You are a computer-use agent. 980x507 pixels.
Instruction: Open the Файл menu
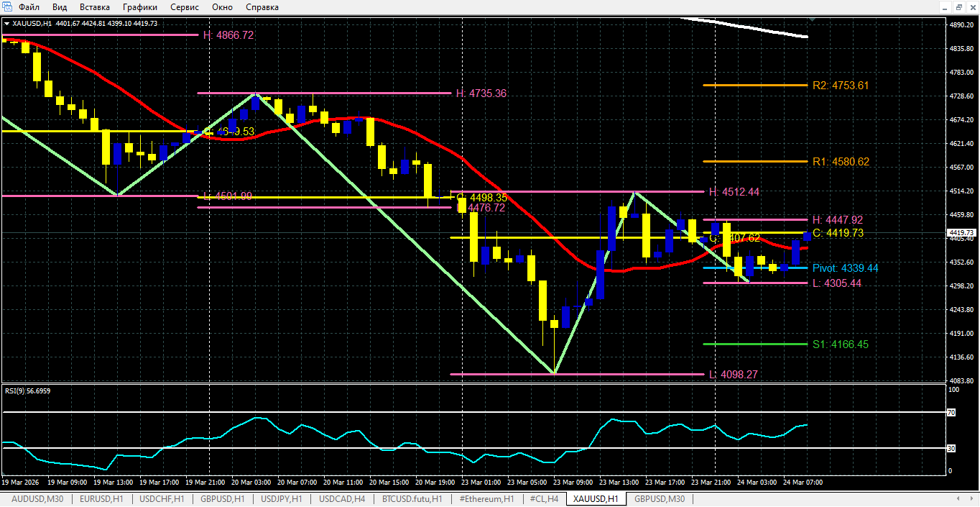click(x=29, y=7)
